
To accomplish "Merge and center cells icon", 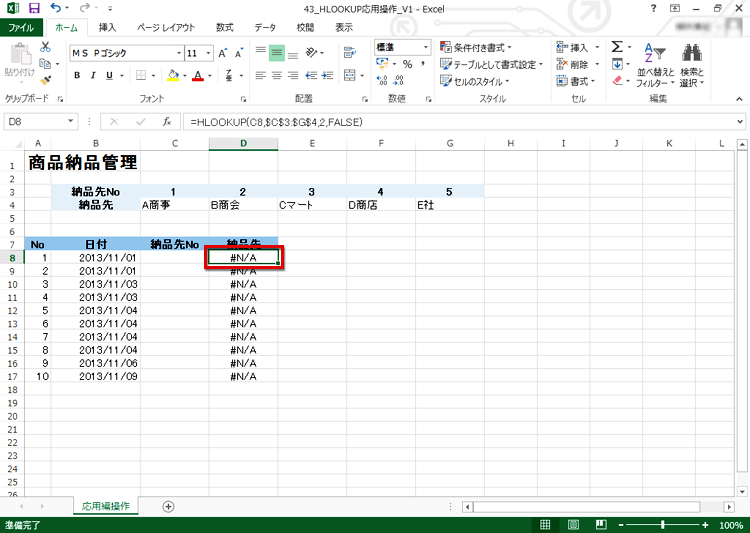I will [350, 75].
